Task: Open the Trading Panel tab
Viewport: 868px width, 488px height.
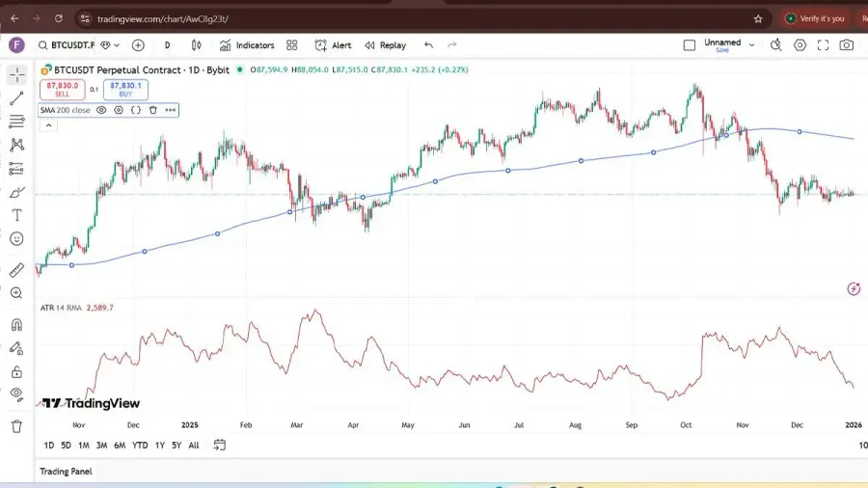Action: point(66,472)
